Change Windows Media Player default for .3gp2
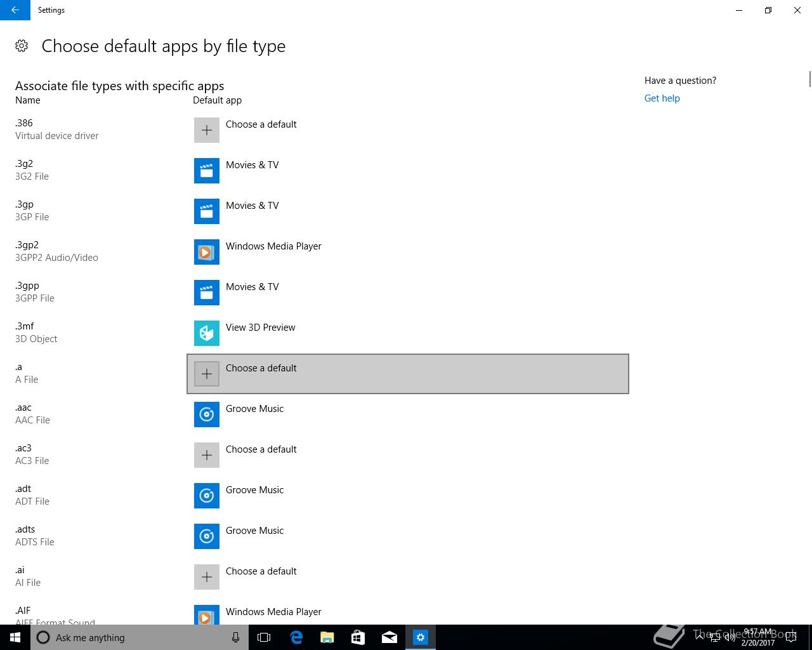 [408, 252]
